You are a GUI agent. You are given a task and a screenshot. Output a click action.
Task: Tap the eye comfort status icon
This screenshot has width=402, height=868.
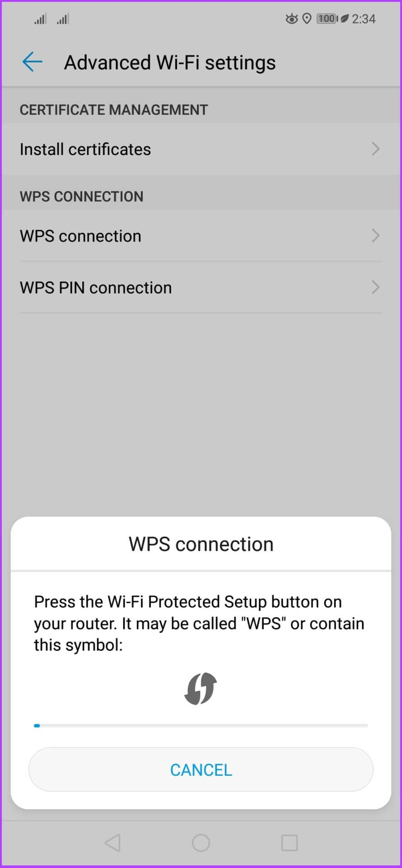[x=291, y=19]
